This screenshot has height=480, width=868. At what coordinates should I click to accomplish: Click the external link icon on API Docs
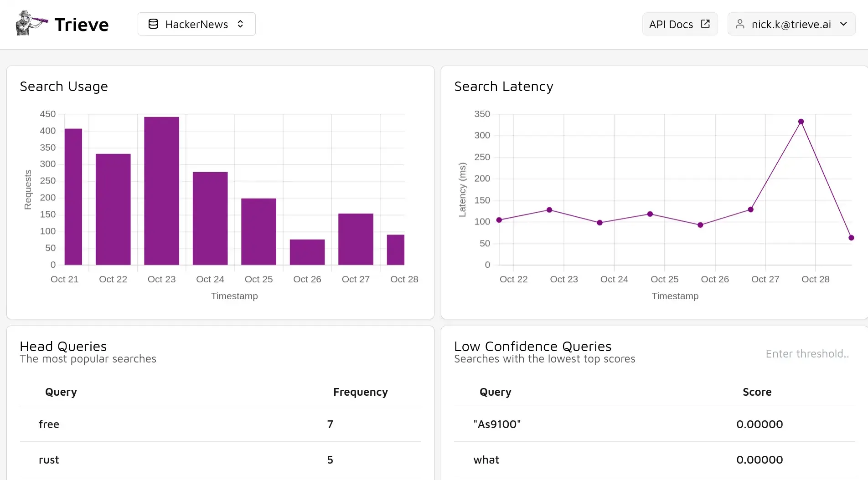(x=705, y=24)
